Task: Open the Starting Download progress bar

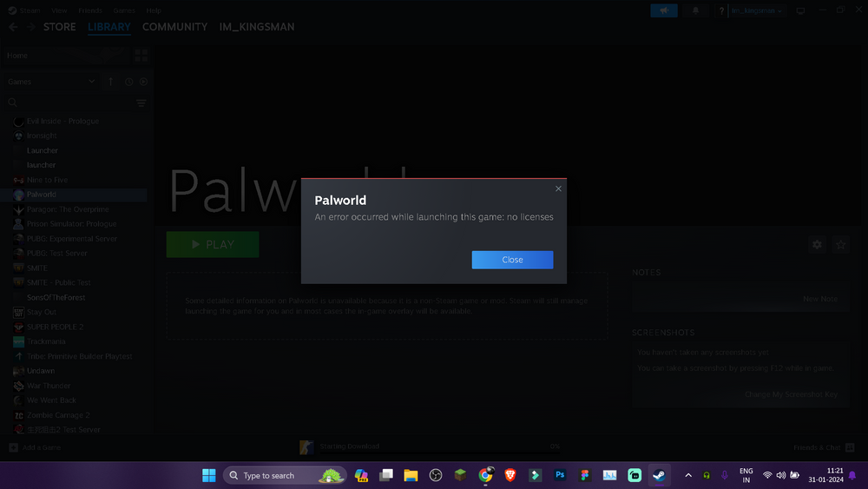Action: pos(431,447)
